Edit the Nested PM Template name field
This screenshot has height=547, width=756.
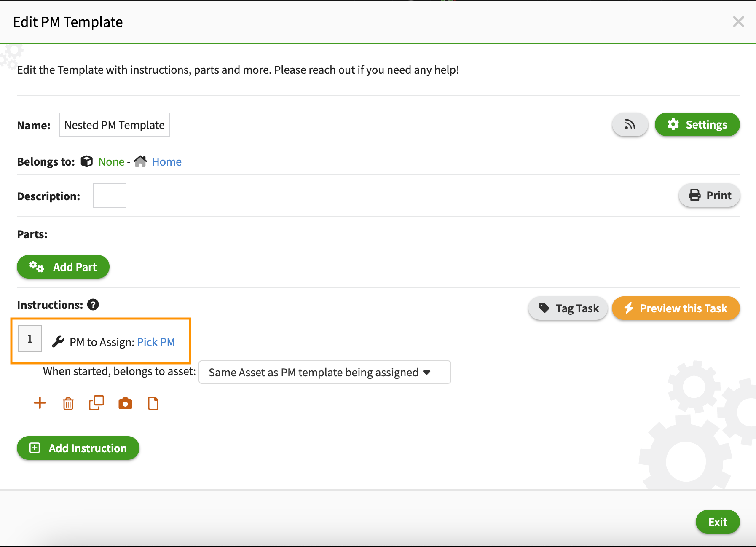pyautogui.click(x=114, y=125)
